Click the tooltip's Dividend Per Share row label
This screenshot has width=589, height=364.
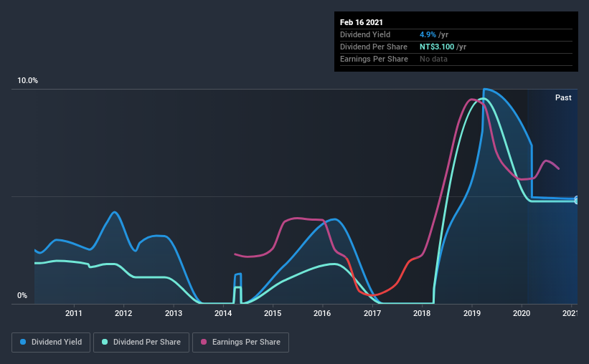tap(373, 47)
